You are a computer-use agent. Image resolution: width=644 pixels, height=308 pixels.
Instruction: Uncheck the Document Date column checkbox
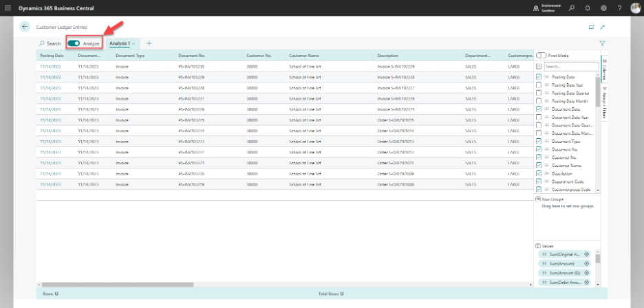539,109
